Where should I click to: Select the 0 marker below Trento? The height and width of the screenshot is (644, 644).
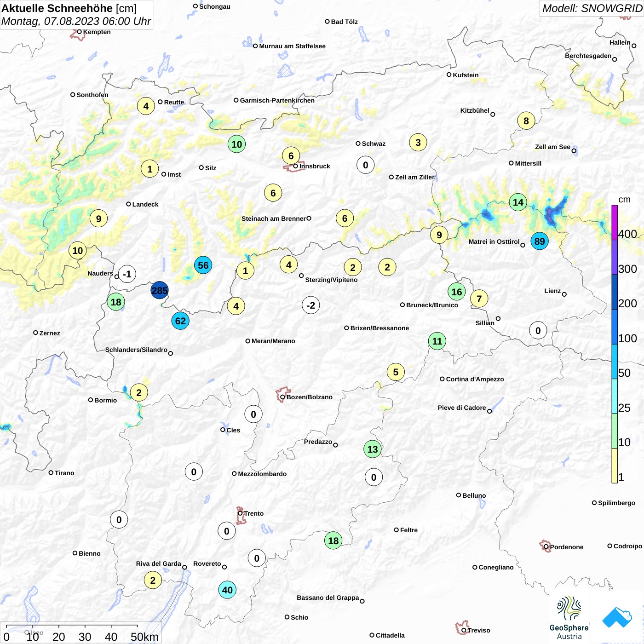226,531
